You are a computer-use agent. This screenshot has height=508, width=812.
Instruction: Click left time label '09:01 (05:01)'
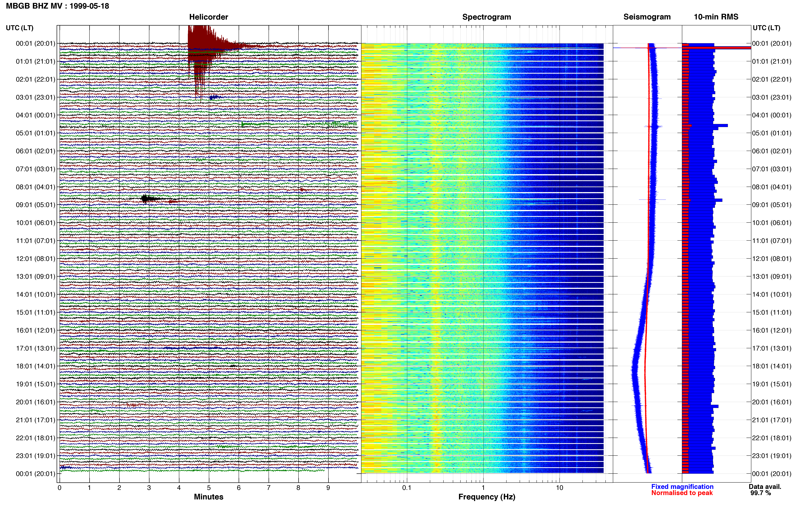pos(36,205)
